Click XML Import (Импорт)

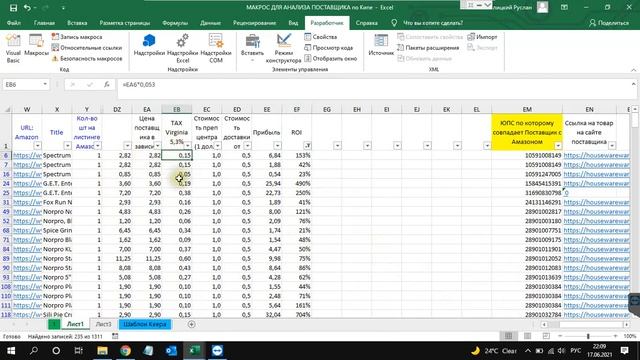(482, 37)
